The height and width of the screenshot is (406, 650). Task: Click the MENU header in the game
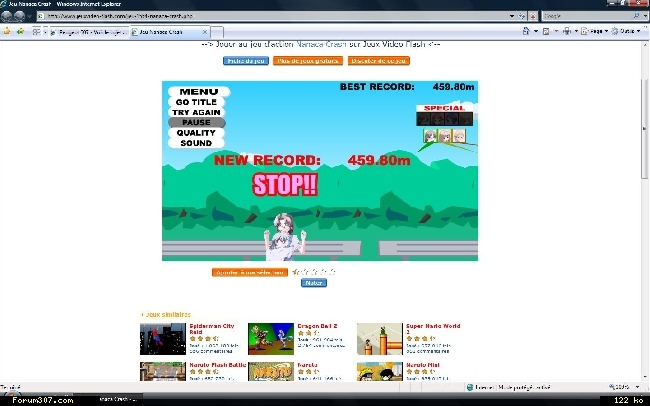199,92
